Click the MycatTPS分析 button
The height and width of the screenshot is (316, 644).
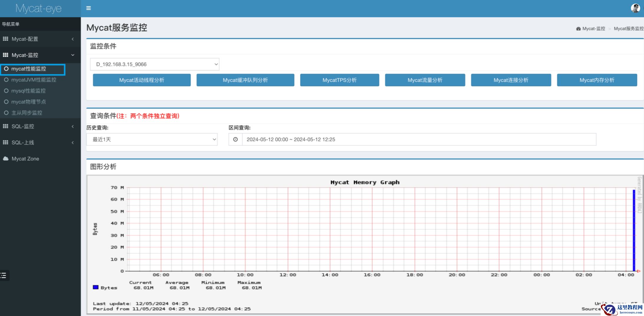(339, 80)
